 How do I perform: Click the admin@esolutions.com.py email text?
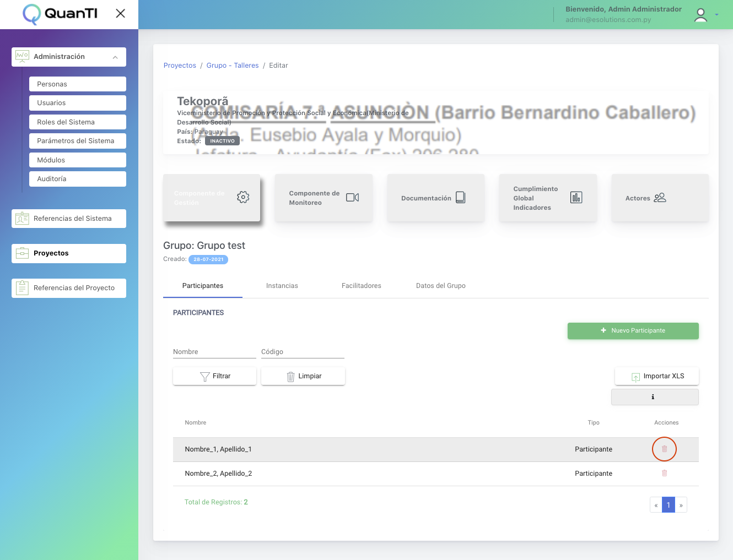pyautogui.click(x=608, y=20)
